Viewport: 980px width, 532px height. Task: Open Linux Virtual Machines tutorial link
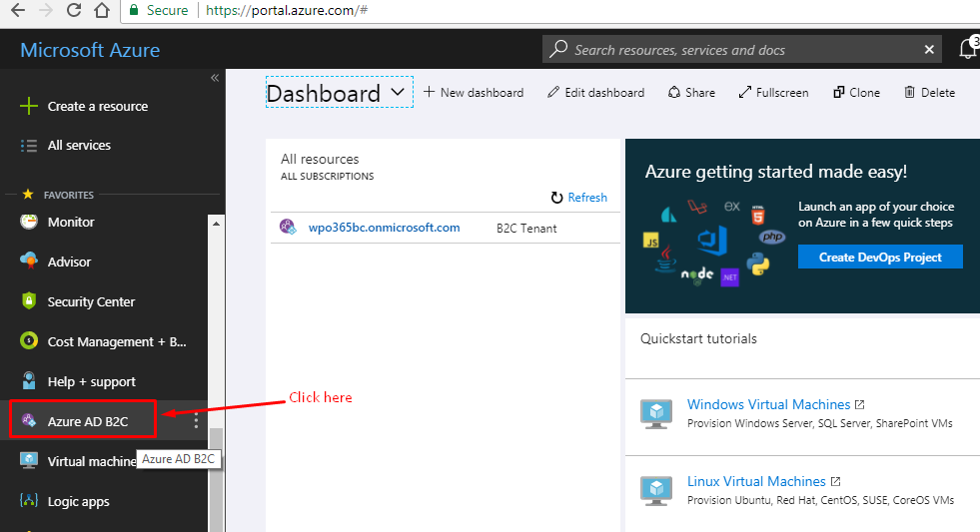coord(756,481)
